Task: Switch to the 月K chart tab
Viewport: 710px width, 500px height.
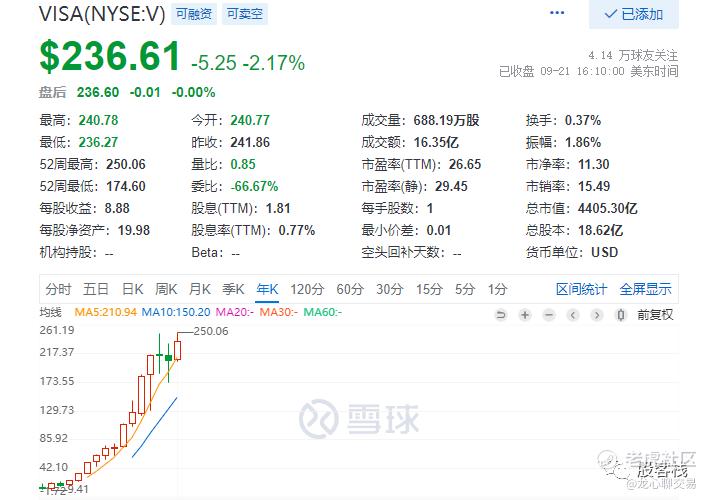Action: pyautogui.click(x=199, y=289)
